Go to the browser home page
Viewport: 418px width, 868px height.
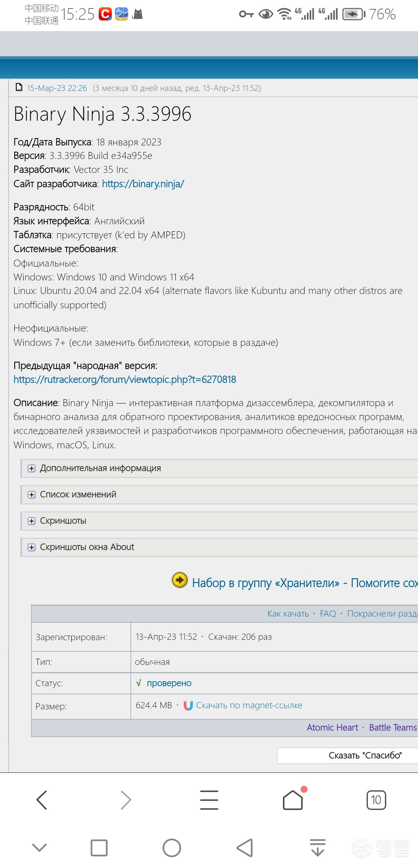tap(293, 800)
